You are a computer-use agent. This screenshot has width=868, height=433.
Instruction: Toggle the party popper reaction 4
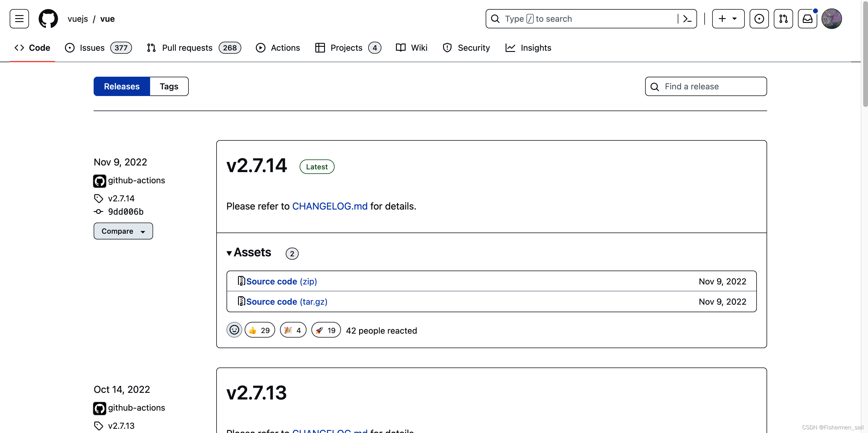(x=293, y=330)
